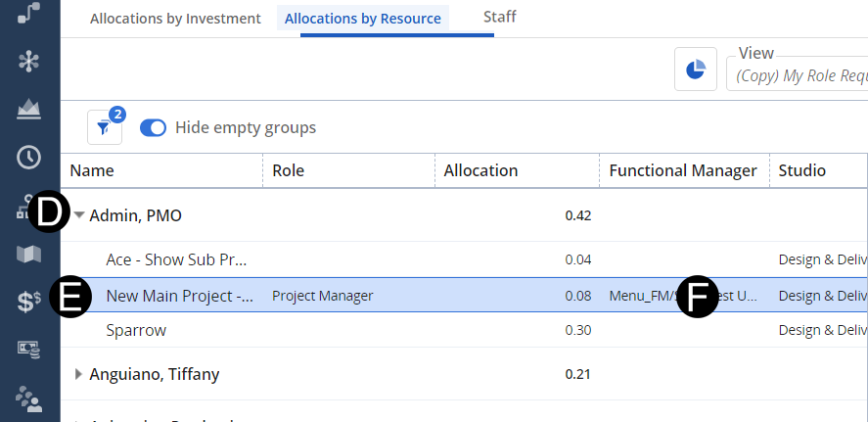Screen dimensions: 868x422
Task: Open the people staffing icon in sidebar
Action: click(x=29, y=398)
